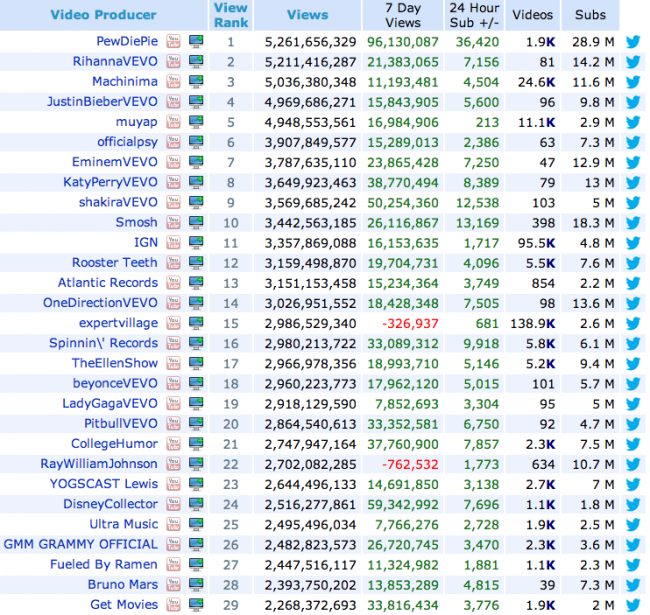Image resolution: width=650 pixels, height=615 pixels.
Task: Click the 7 Day Views header
Action: click(x=403, y=15)
